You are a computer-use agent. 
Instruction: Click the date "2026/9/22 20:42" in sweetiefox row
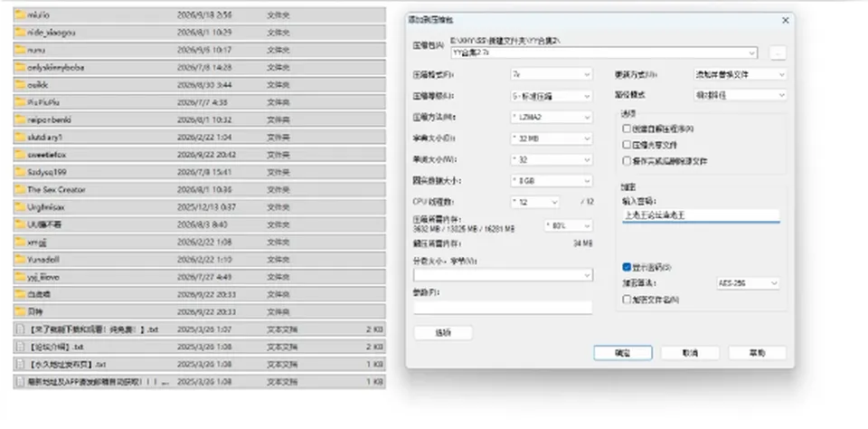(x=206, y=155)
